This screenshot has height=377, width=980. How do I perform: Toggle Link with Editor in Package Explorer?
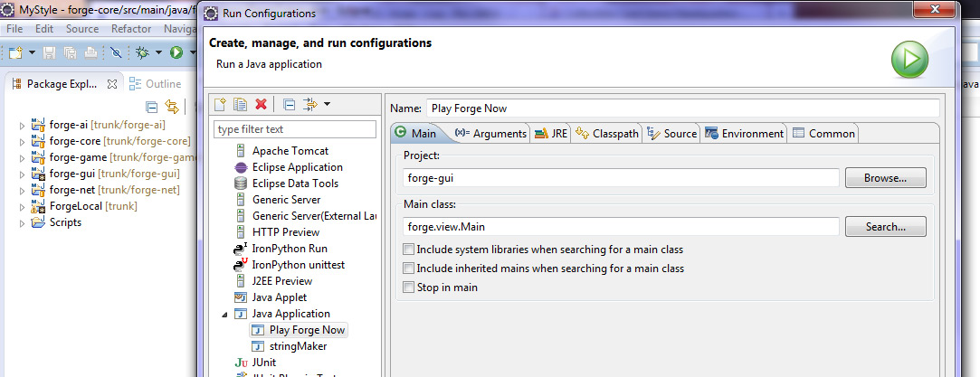171,106
